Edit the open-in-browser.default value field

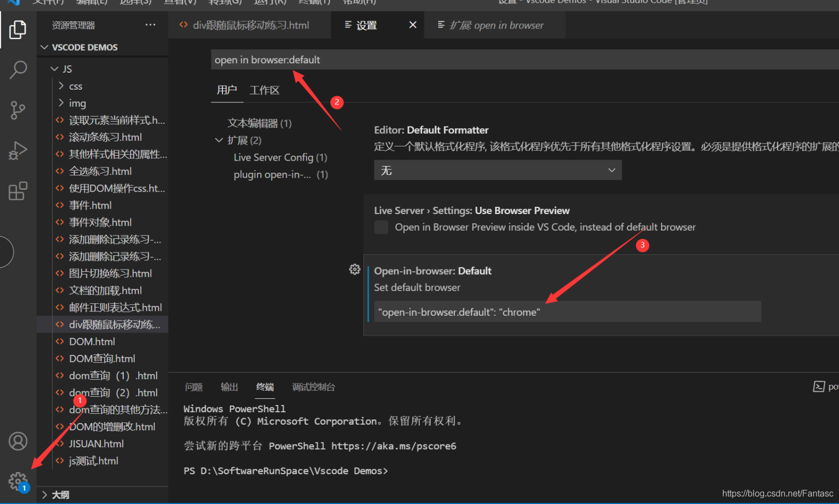point(568,312)
